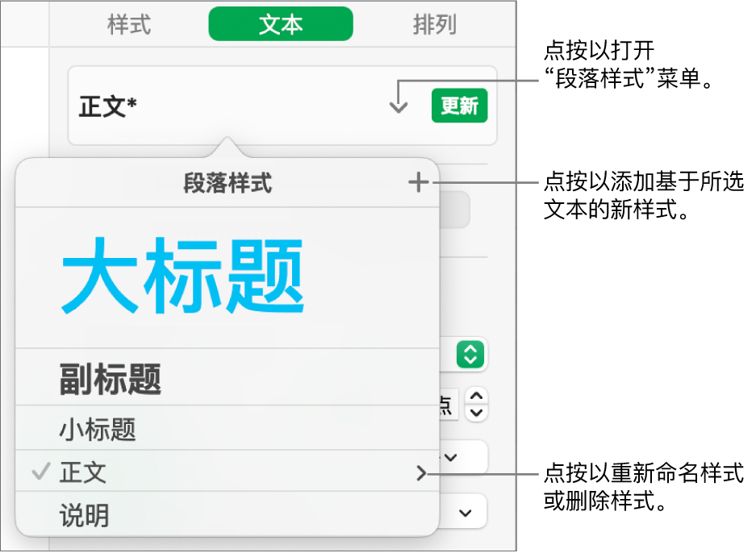Choose the 副标题 paragraph style

coord(227,377)
